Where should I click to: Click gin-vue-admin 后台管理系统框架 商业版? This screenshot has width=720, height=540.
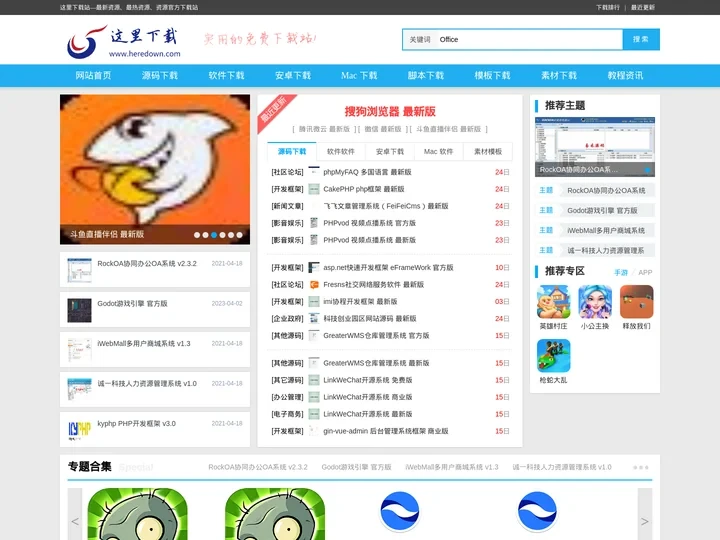tap(386, 431)
